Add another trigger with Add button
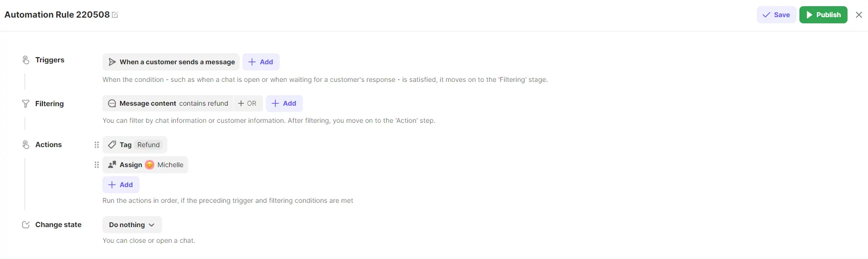The width and height of the screenshot is (868, 259). pos(261,62)
